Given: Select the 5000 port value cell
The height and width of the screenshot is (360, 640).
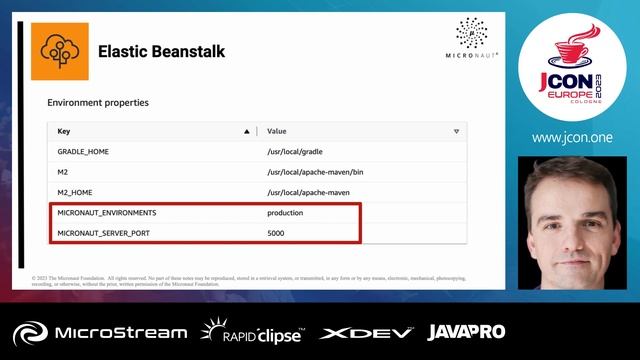Looking at the screenshot, I should (x=276, y=233).
